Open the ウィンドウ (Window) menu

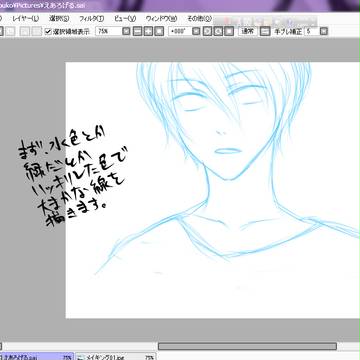(x=161, y=19)
